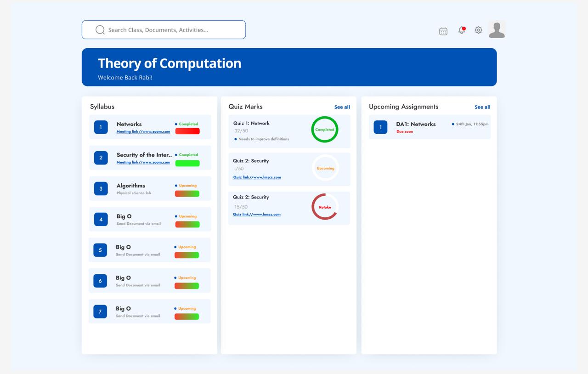588x374 pixels.
Task: Click the Upcoming status for Algorithms
Action: [188, 186]
